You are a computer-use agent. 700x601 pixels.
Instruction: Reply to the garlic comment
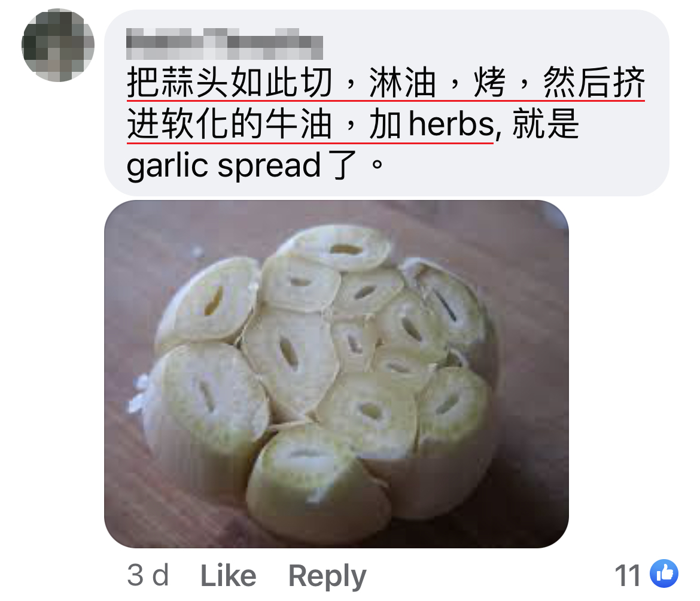pos(327,576)
